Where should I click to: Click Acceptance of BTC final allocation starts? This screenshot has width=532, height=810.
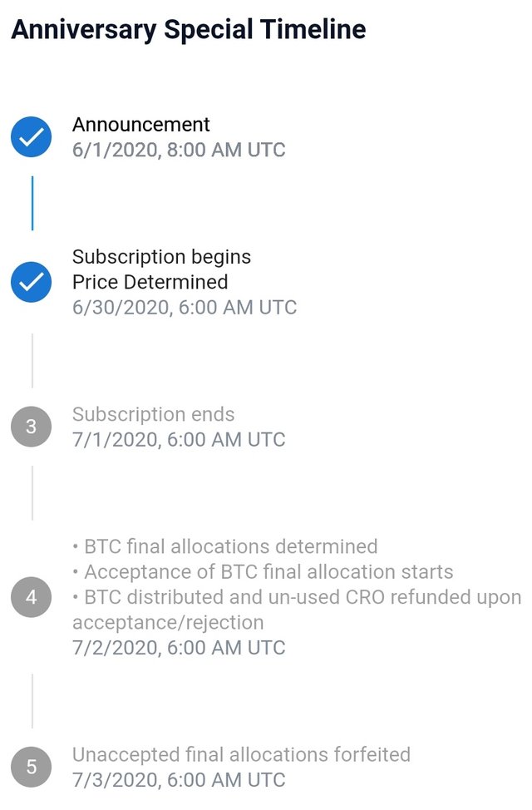(263, 572)
